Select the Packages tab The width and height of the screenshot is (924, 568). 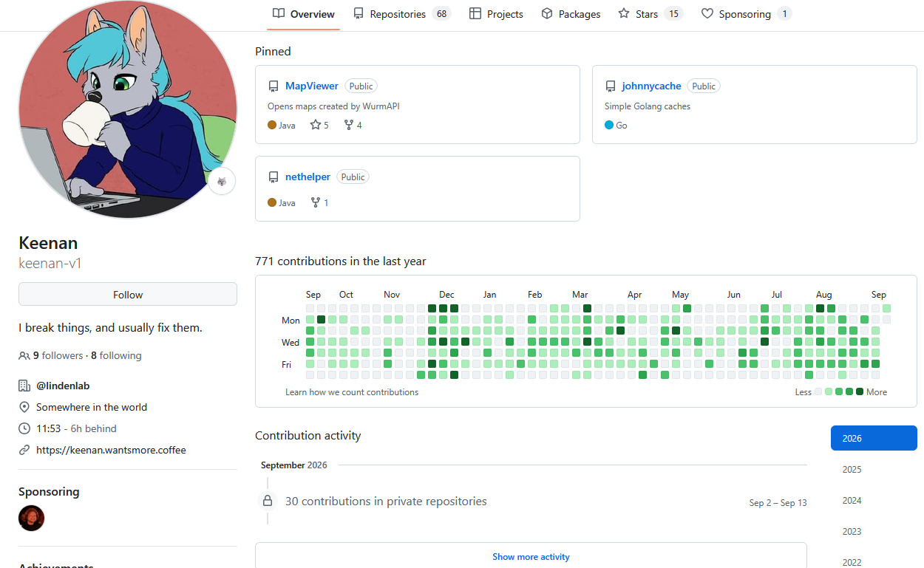[x=571, y=14]
